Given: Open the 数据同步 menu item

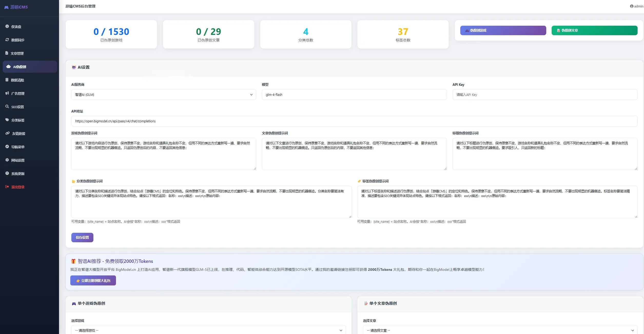Looking at the screenshot, I should coord(30,40).
